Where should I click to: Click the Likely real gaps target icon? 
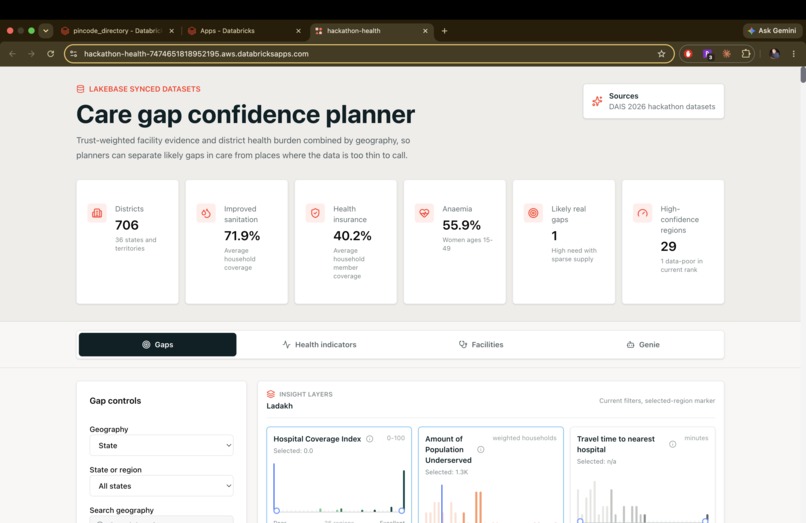pyautogui.click(x=533, y=213)
